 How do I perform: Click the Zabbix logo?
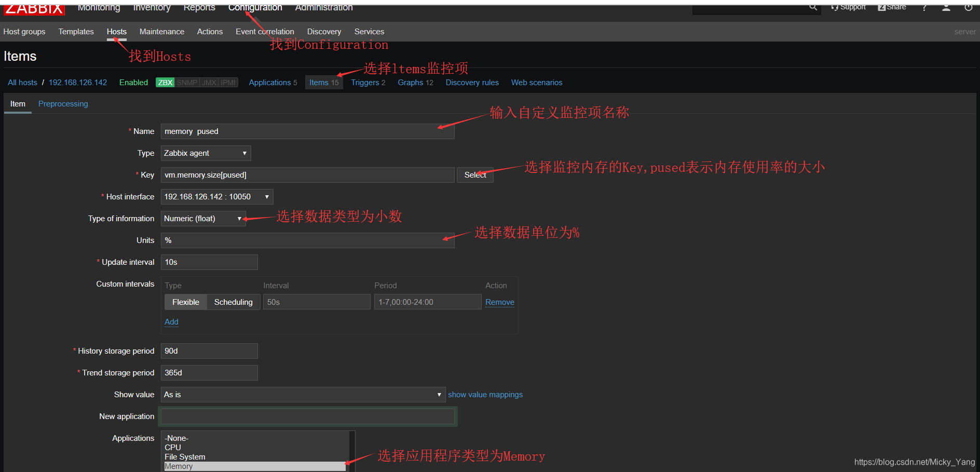click(x=34, y=9)
